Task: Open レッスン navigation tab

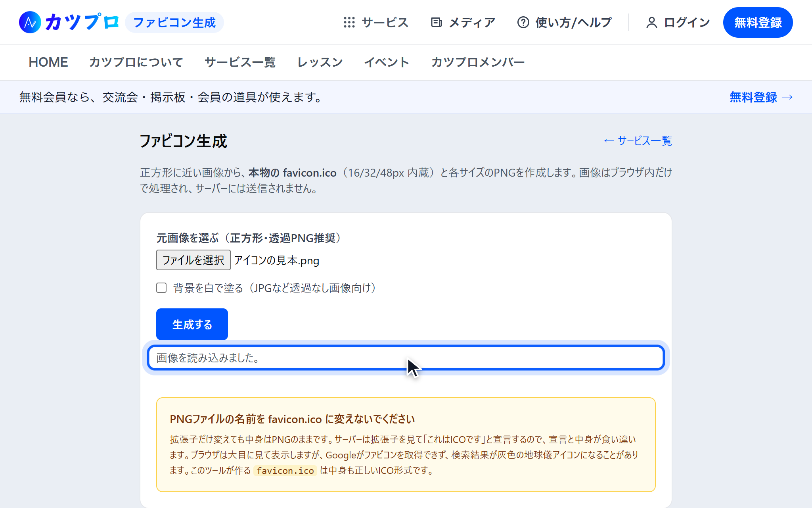Action: pyautogui.click(x=320, y=62)
